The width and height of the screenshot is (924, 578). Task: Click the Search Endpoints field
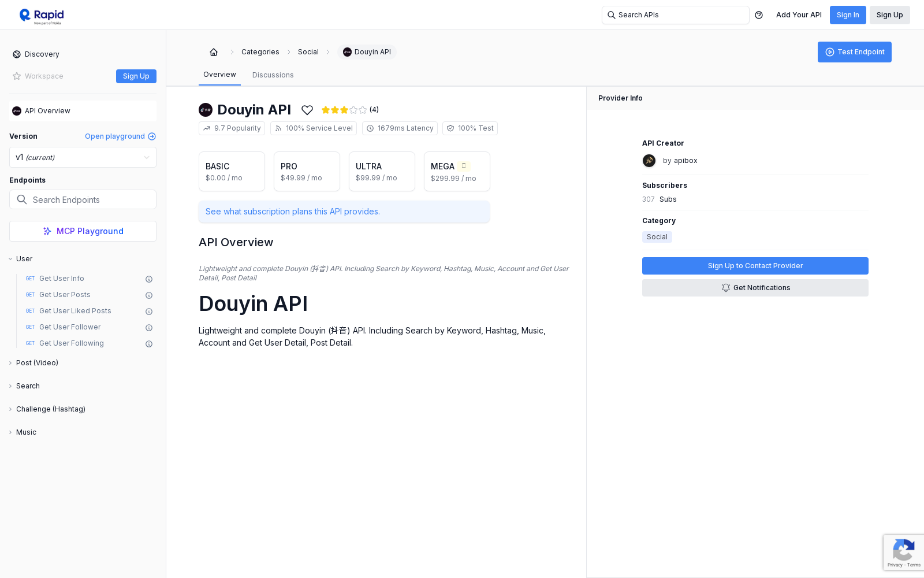[83, 199]
